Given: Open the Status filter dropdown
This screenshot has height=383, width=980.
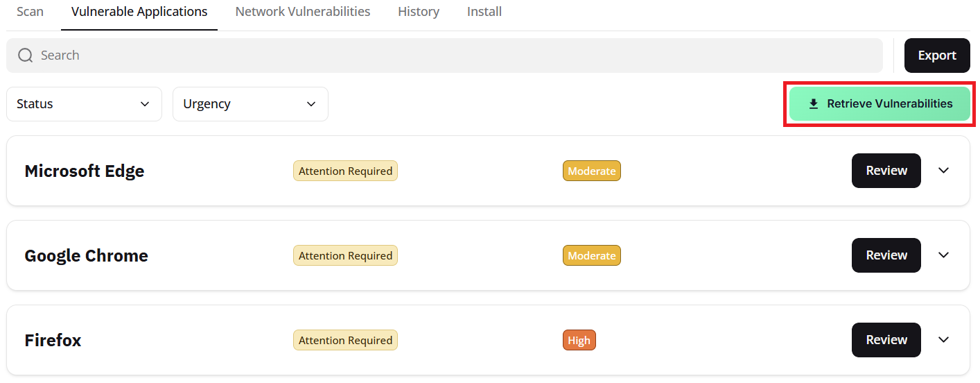Looking at the screenshot, I should tap(84, 104).
